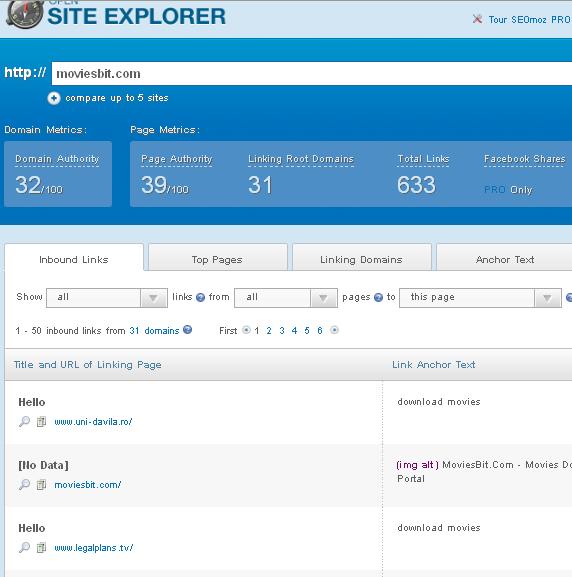Screen dimensions: 572x577
Task: Click the Total Links metric label
Action: 423,159
